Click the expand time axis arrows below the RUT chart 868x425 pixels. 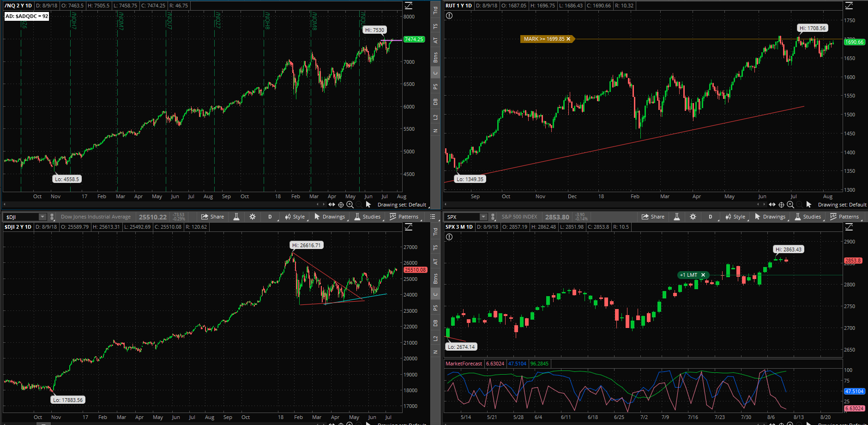(x=772, y=205)
